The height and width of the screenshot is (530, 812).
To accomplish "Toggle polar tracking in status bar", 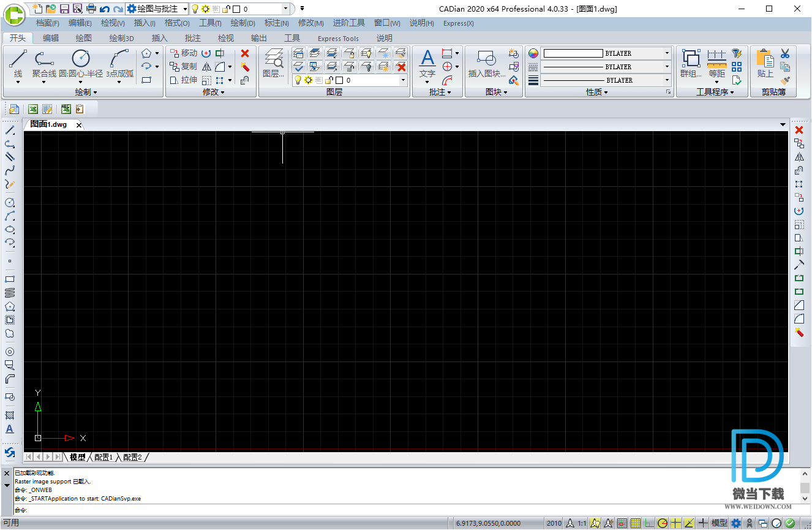I will (x=663, y=523).
